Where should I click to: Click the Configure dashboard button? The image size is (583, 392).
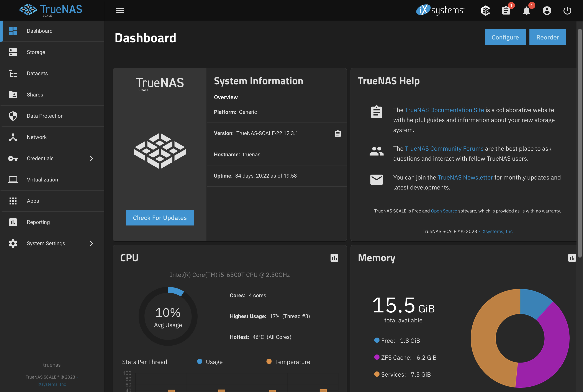(x=505, y=37)
